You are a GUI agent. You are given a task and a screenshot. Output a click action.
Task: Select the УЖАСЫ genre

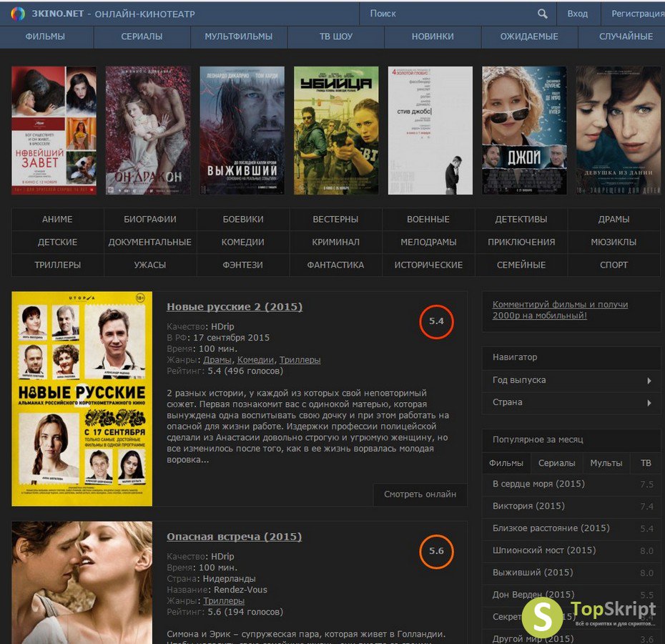coord(150,265)
